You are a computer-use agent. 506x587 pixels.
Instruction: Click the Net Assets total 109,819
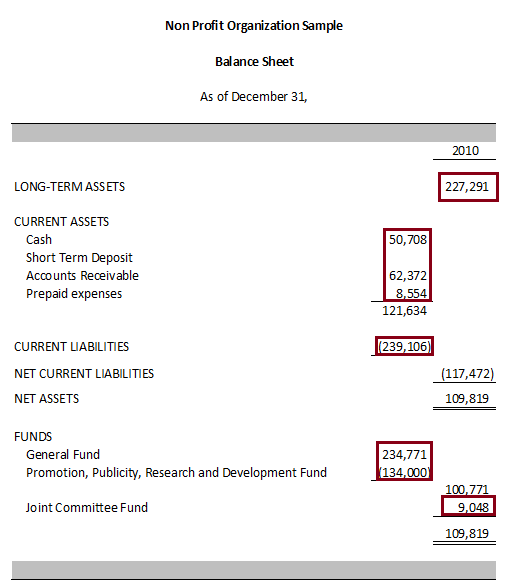467,398
